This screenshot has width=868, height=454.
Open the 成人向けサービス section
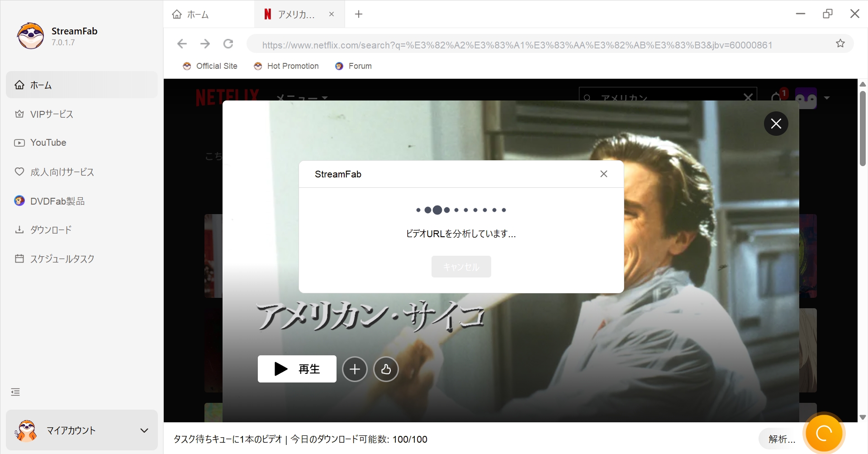(62, 172)
